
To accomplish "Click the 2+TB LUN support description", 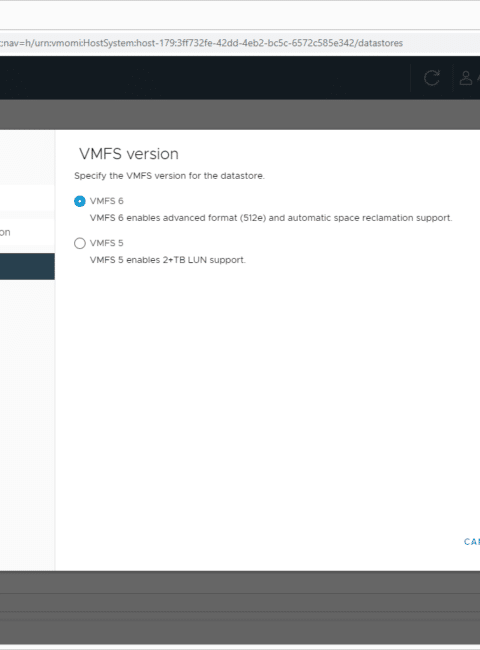I will 167,260.
